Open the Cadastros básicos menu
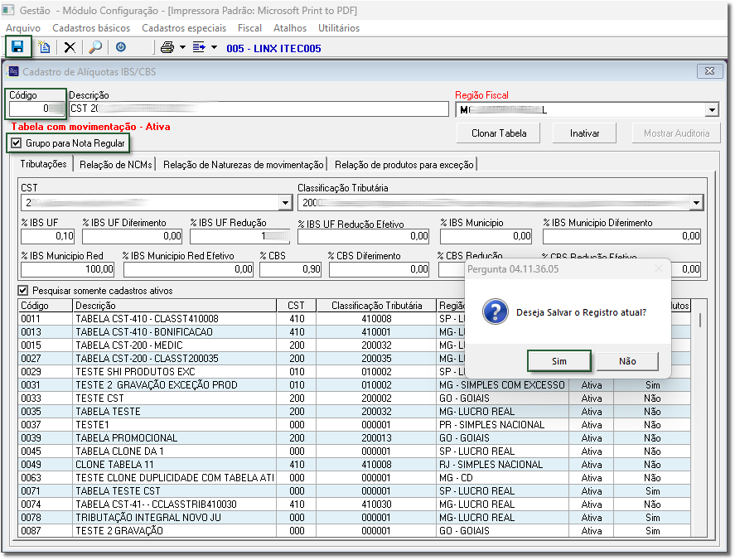The image size is (735, 560). point(91,27)
